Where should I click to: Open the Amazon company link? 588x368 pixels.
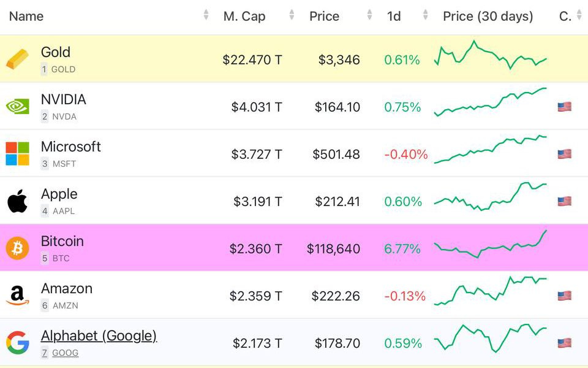67,288
